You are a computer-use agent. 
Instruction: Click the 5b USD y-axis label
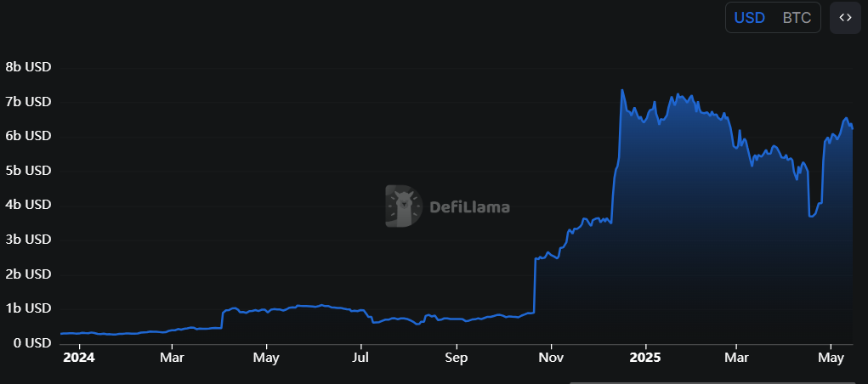(28, 171)
